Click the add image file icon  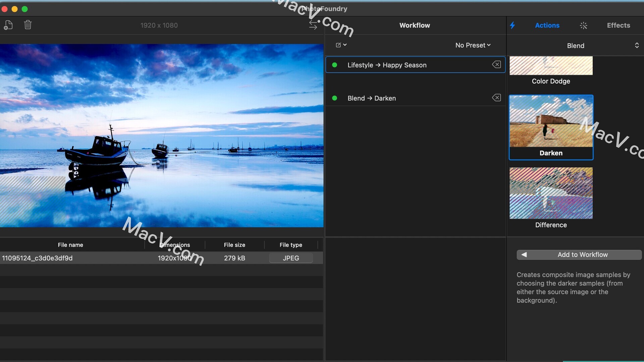tap(8, 25)
